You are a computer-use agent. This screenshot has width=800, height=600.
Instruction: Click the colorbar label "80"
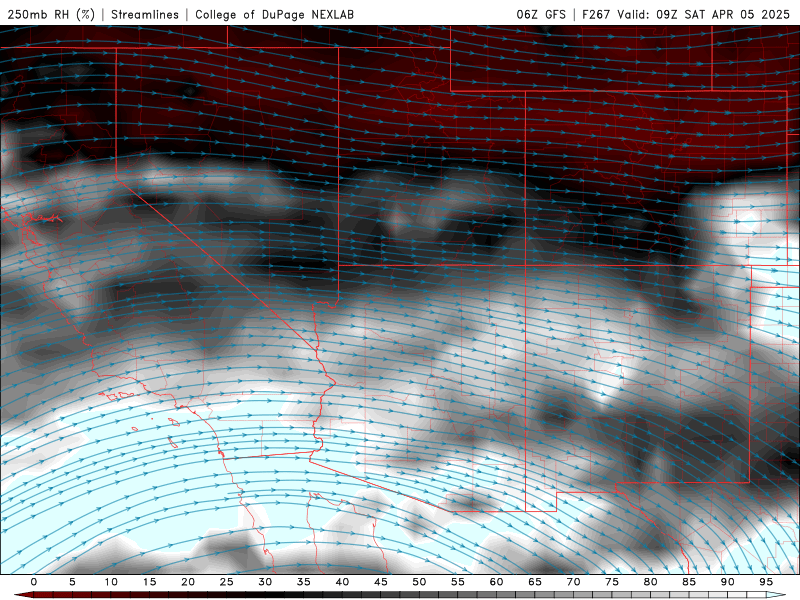(x=651, y=582)
